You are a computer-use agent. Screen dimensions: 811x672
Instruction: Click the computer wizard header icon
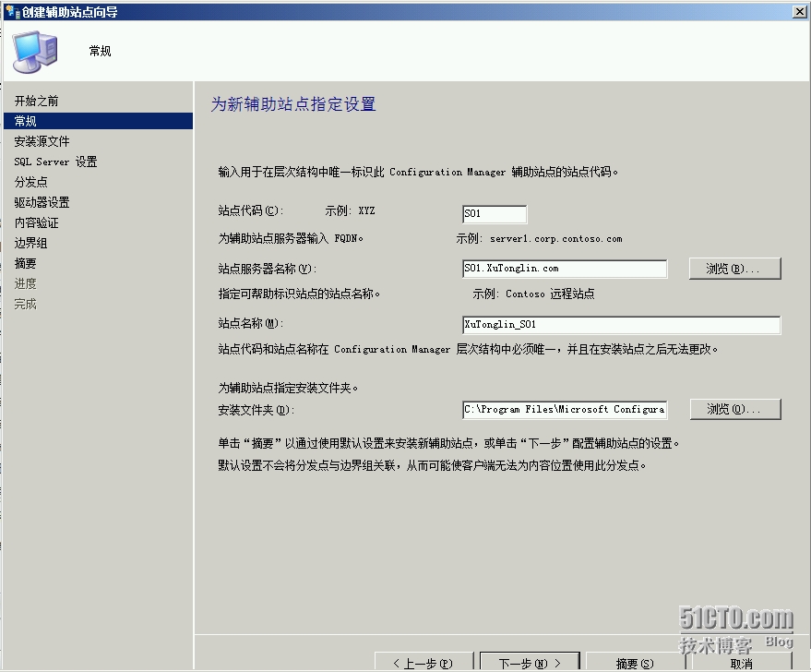[x=35, y=53]
